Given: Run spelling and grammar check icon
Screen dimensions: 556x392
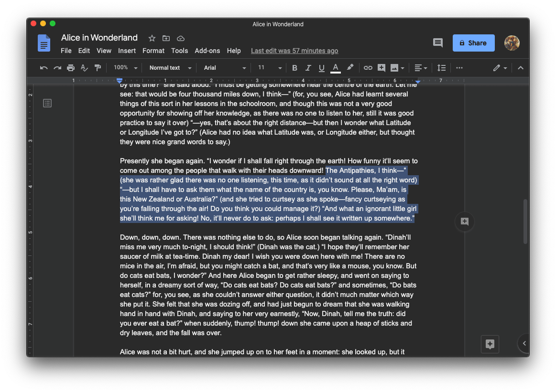Looking at the screenshot, I should (x=84, y=68).
